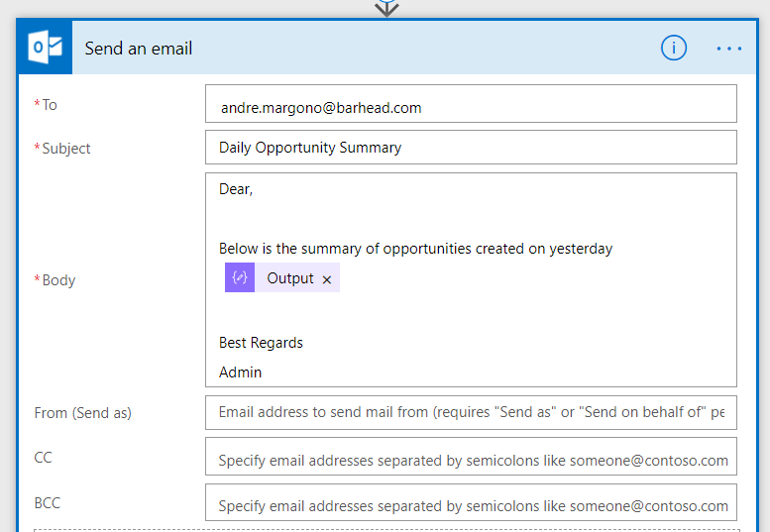Click into the CC recipients field
The height and width of the screenshot is (532, 770).
(471, 460)
